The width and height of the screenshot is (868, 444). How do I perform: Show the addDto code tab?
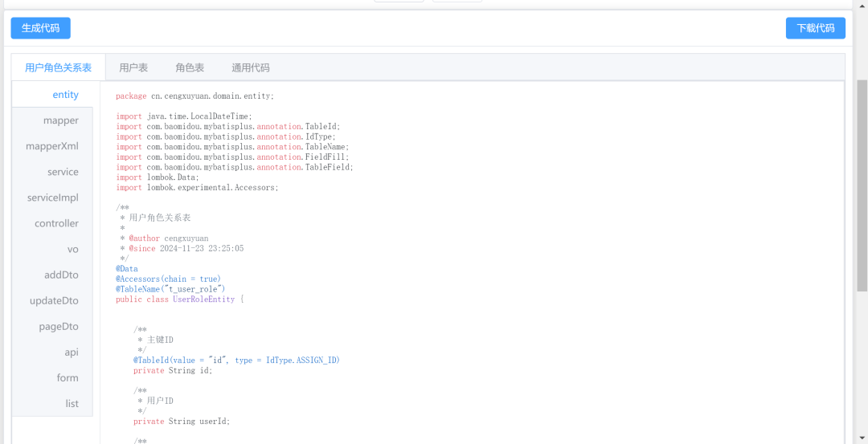(61, 275)
